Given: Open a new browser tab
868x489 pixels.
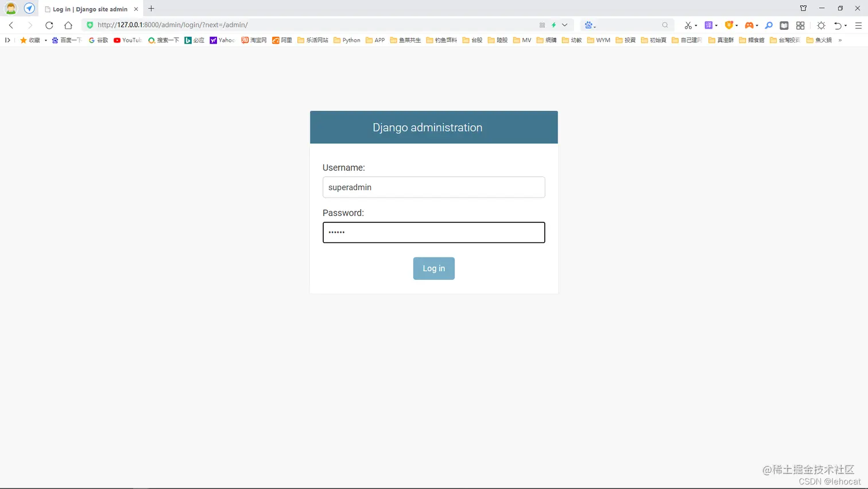Looking at the screenshot, I should pyautogui.click(x=152, y=9).
